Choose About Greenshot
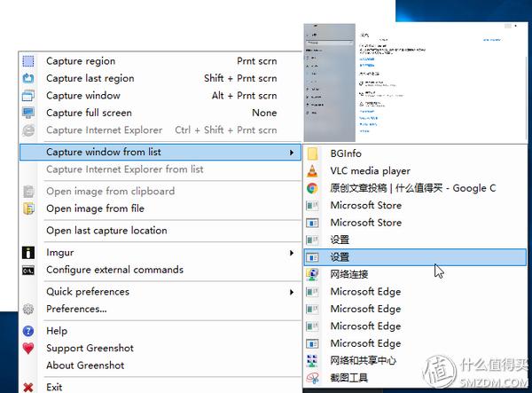The image size is (532, 393). coord(160,365)
